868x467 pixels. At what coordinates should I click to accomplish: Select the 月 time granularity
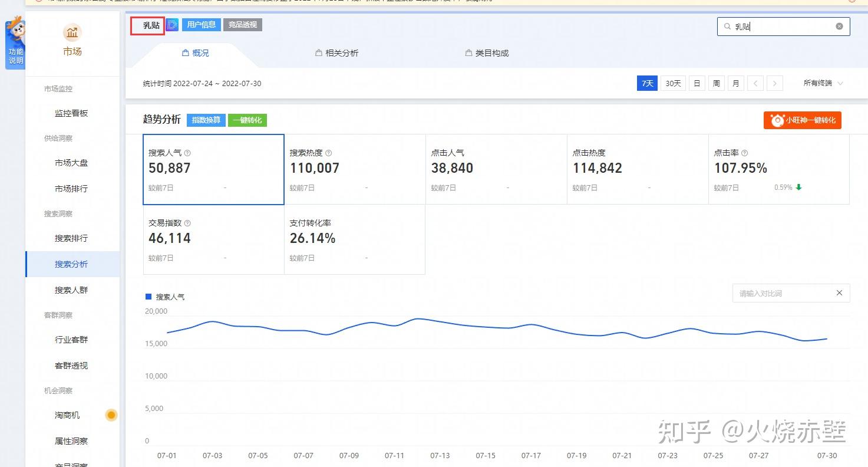pyautogui.click(x=735, y=83)
